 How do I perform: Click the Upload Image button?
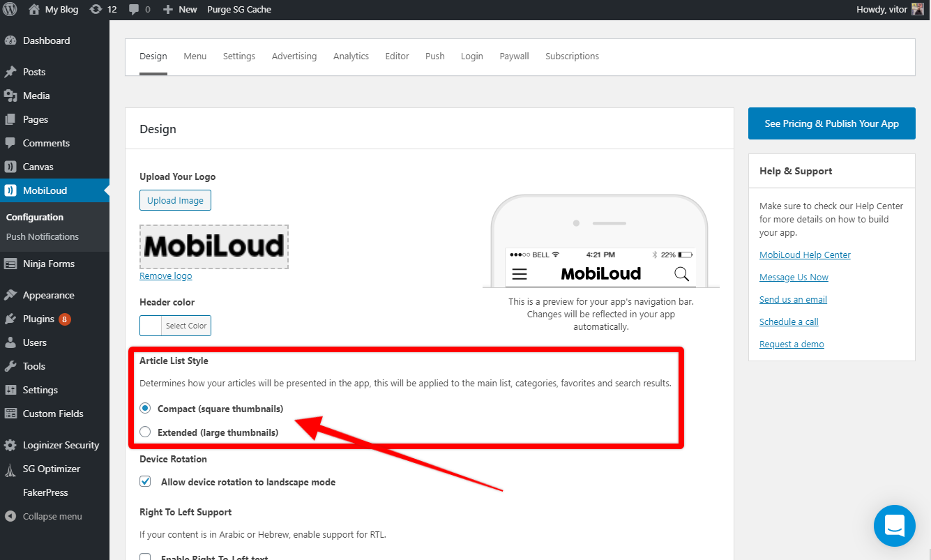[175, 200]
